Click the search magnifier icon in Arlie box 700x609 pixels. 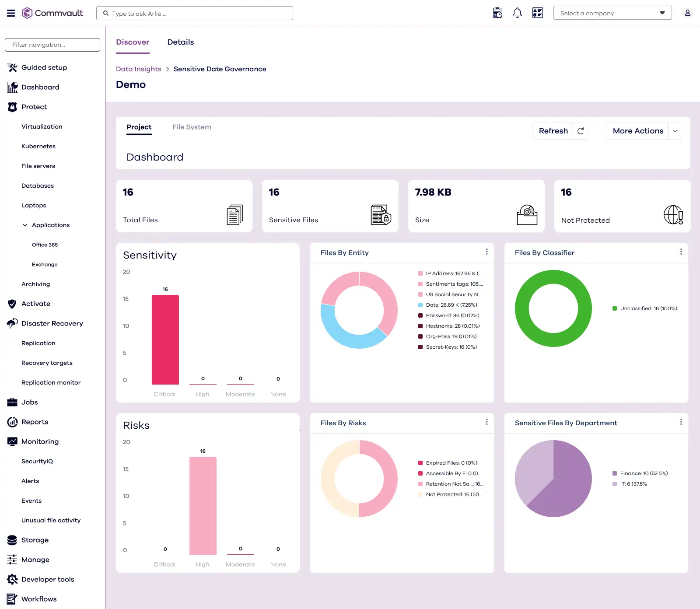(x=106, y=13)
